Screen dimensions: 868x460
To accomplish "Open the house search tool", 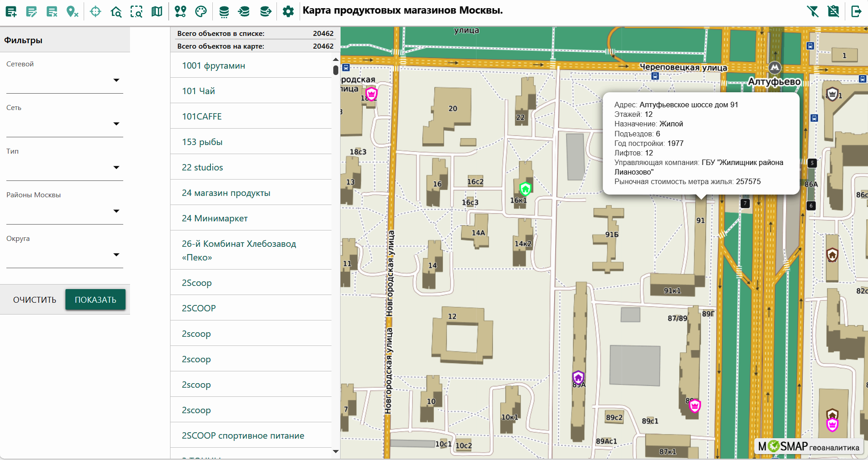I will click(x=116, y=11).
